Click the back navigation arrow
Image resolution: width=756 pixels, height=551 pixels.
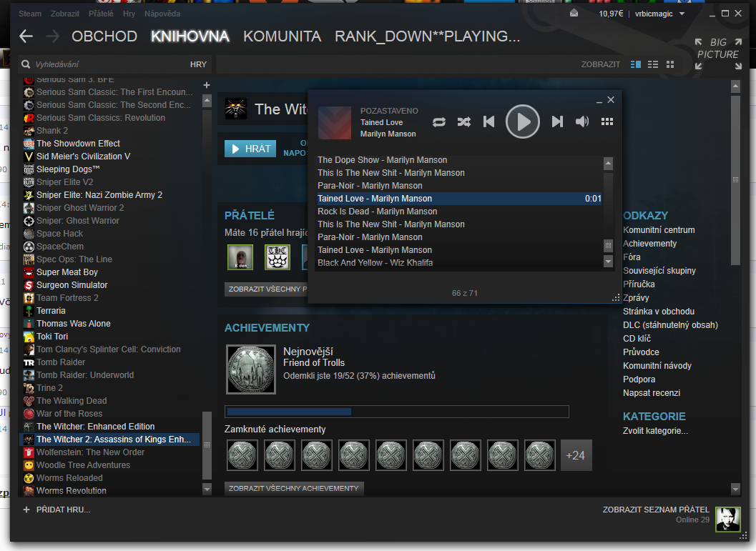point(26,36)
